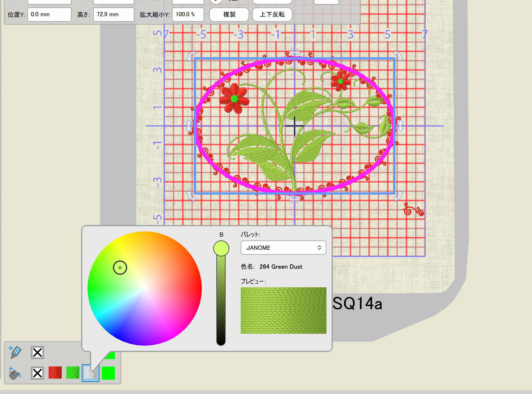Image resolution: width=532 pixels, height=394 pixels.
Task: Open the JANOME palette dropdown
Action: 283,248
